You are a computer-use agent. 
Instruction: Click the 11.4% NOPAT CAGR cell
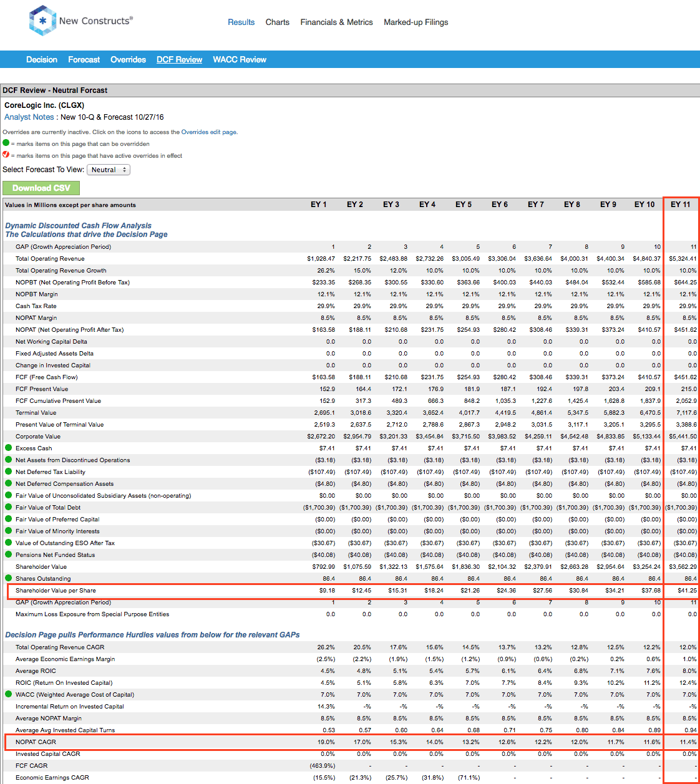tap(689, 742)
